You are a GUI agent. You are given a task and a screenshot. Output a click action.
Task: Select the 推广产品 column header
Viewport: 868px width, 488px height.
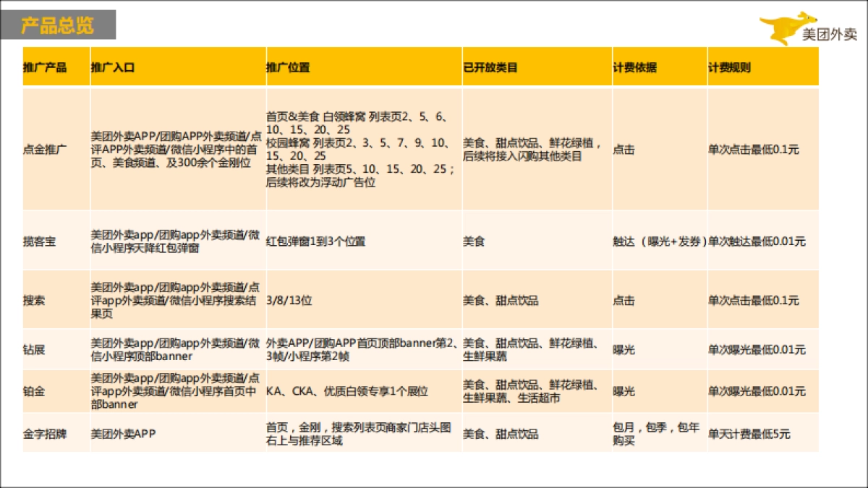(45, 67)
